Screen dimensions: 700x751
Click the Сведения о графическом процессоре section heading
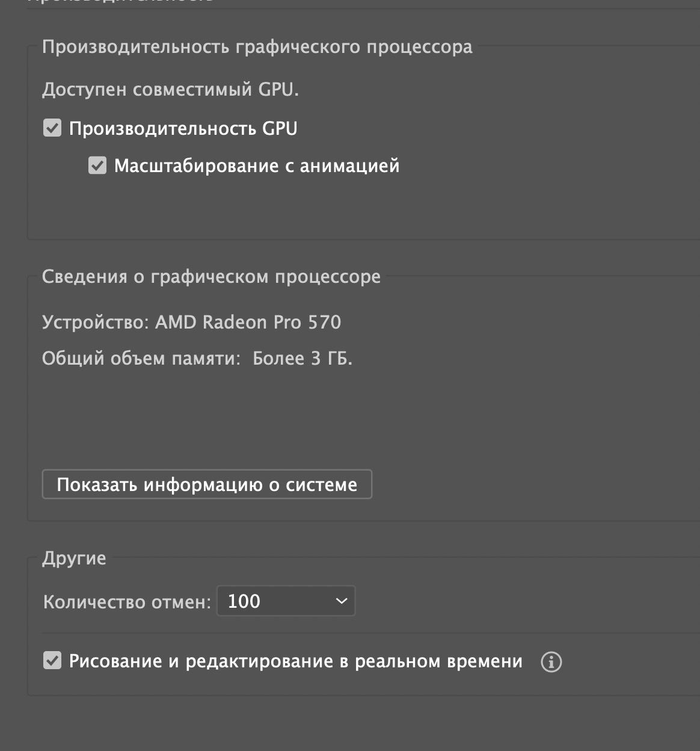point(211,276)
